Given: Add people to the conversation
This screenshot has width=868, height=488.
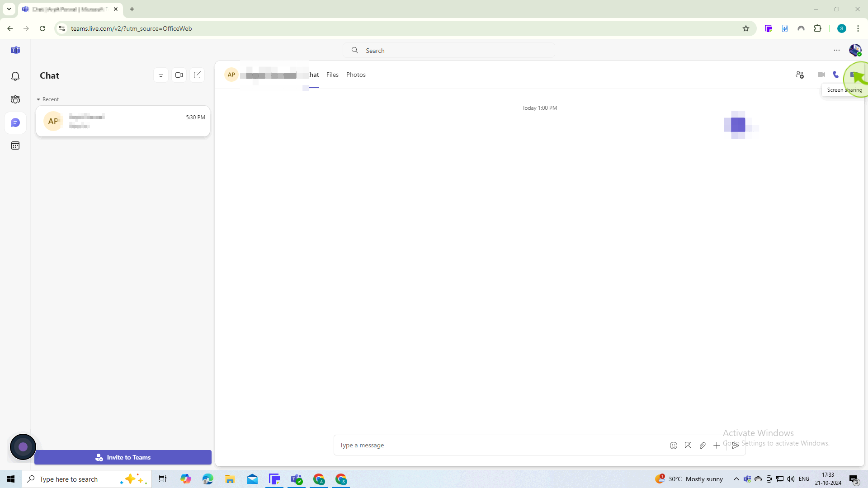Looking at the screenshot, I should pos(800,75).
